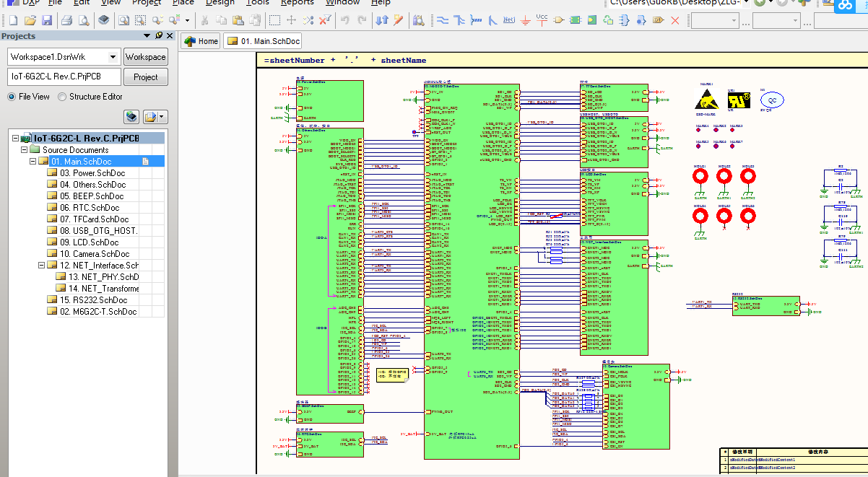Select 15. RS232.SchDoc in the tree
Viewport: 868px width, 477px height.
pos(93,300)
